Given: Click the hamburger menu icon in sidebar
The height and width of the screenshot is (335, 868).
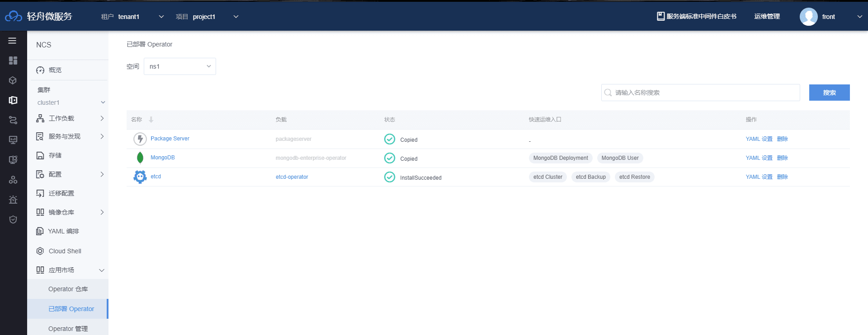Looking at the screenshot, I should click(12, 41).
